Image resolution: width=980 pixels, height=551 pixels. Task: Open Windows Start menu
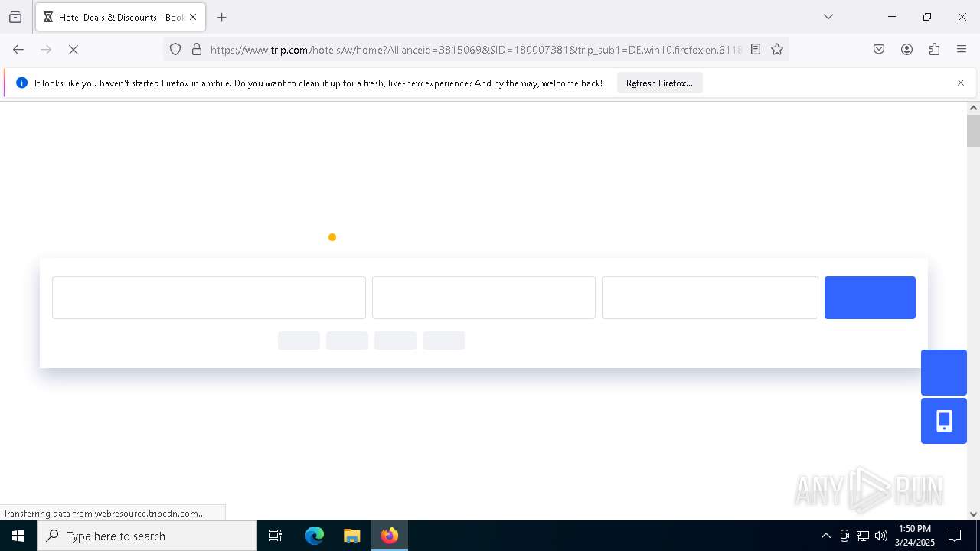(x=18, y=536)
